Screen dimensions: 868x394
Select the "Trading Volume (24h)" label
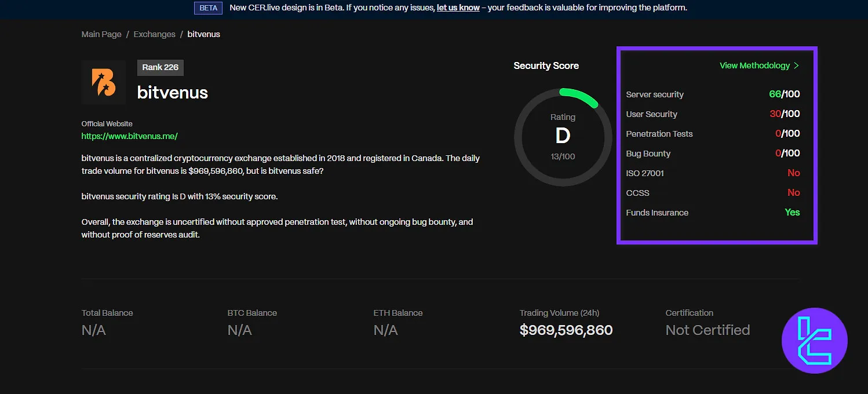[560, 313]
